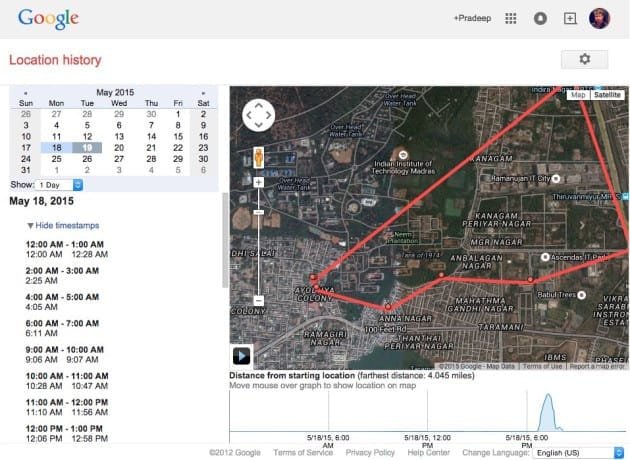Image resolution: width=630 pixels, height=460 pixels.
Task: Click the distance graph peak
Action: 548,396
